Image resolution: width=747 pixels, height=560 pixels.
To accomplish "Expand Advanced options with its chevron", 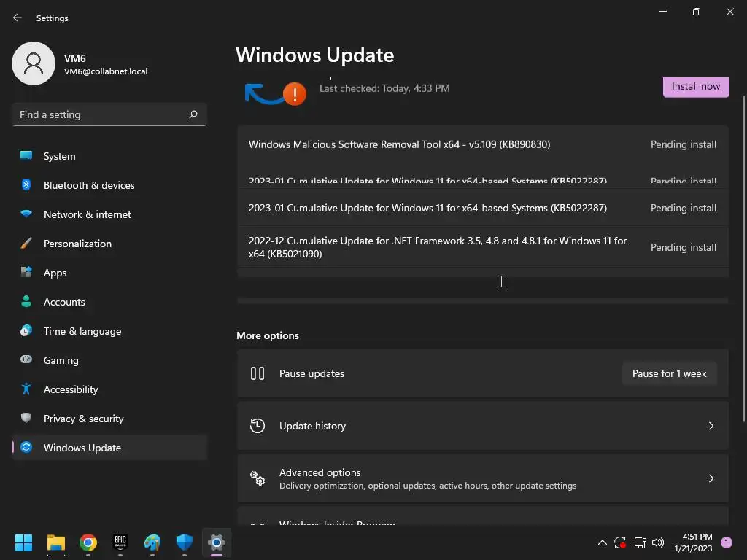I will tap(711, 478).
